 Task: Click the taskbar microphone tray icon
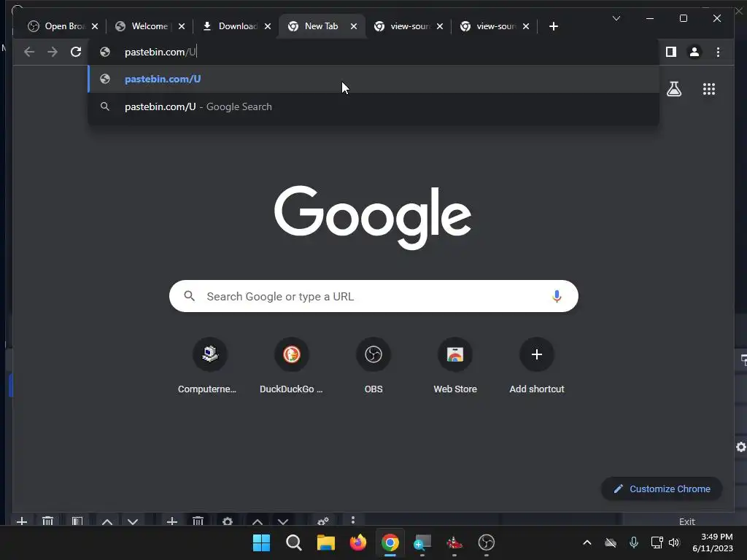tap(634, 542)
